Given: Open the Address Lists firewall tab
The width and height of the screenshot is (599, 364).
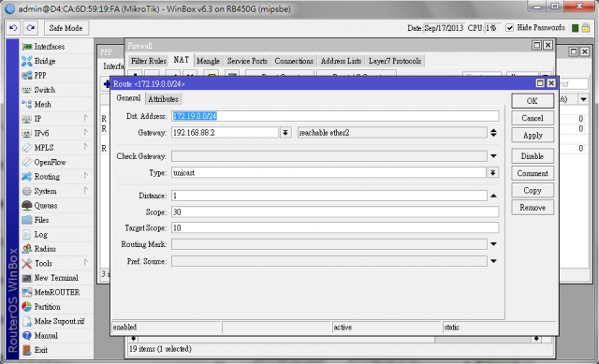Looking at the screenshot, I should pos(341,61).
